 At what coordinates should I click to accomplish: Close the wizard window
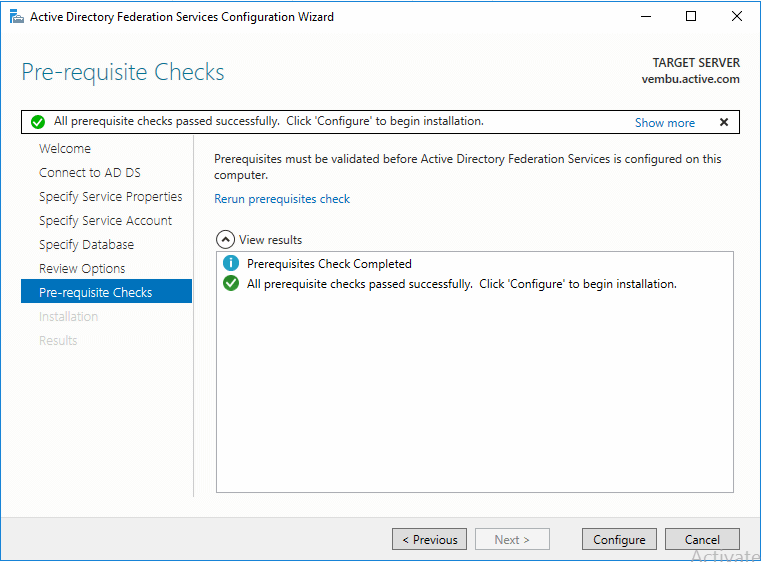[737, 17]
